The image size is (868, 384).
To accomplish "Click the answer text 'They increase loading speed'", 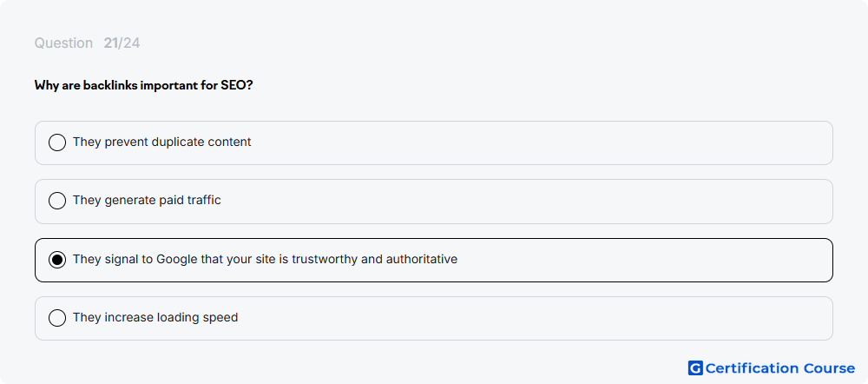I will [155, 317].
